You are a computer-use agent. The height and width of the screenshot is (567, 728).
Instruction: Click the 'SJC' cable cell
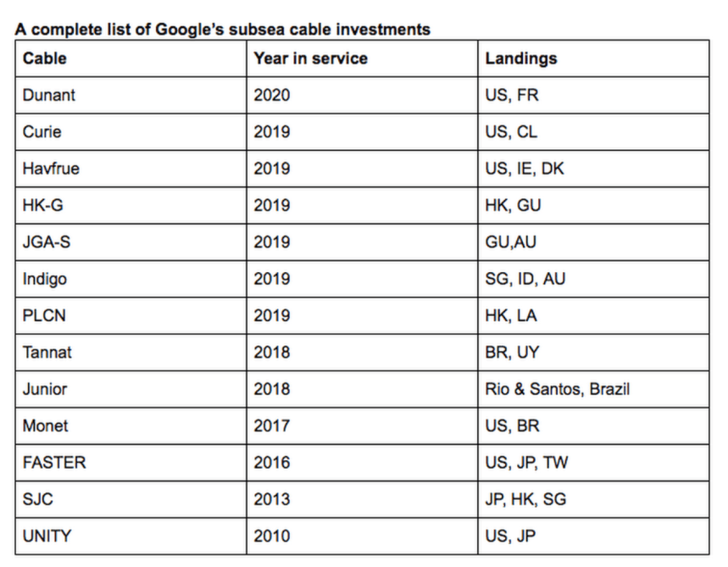pos(38,499)
